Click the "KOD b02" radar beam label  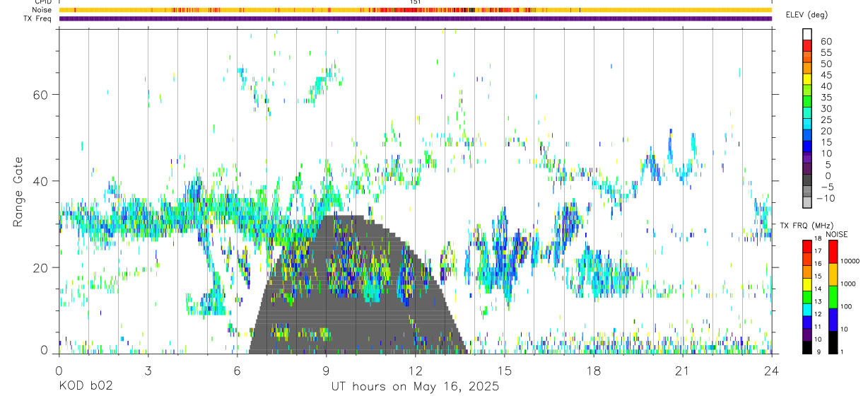tap(86, 386)
